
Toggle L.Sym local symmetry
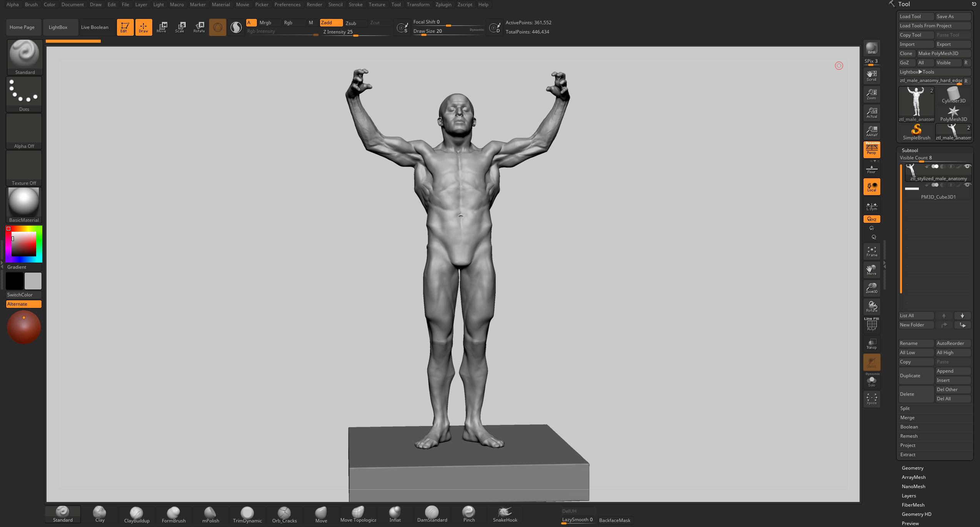click(872, 206)
